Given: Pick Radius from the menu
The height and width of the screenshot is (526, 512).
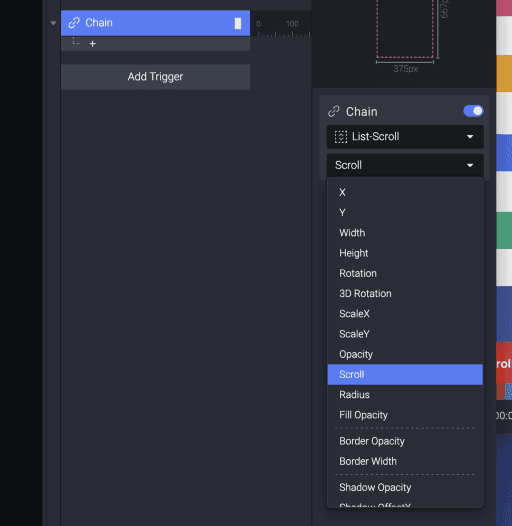Looking at the screenshot, I should pos(405,395).
